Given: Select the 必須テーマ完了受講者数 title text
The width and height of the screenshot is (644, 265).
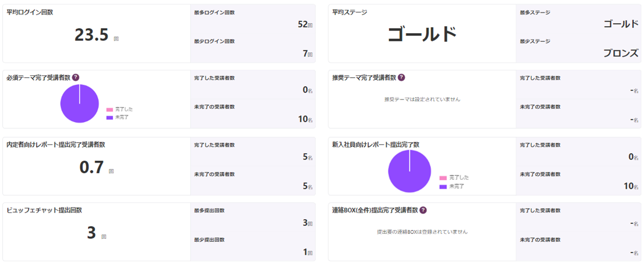Looking at the screenshot, I should 38,78.
